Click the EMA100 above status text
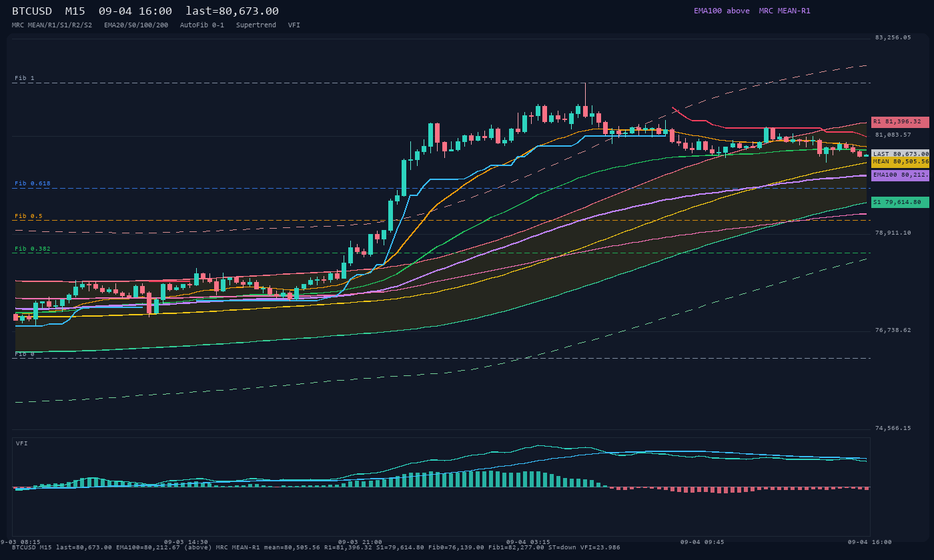Image resolution: width=934 pixels, height=560 pixels. click(x=722, y=11)
